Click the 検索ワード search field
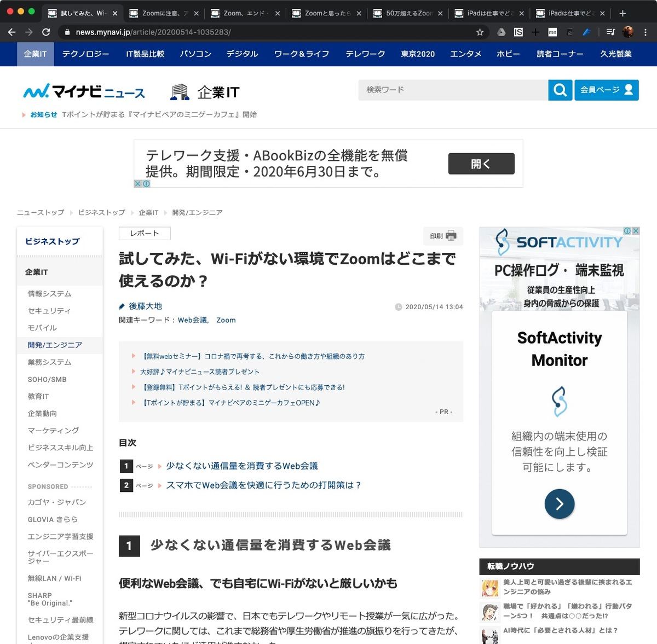Screen dimensions: 657x644 click(453, 90)
